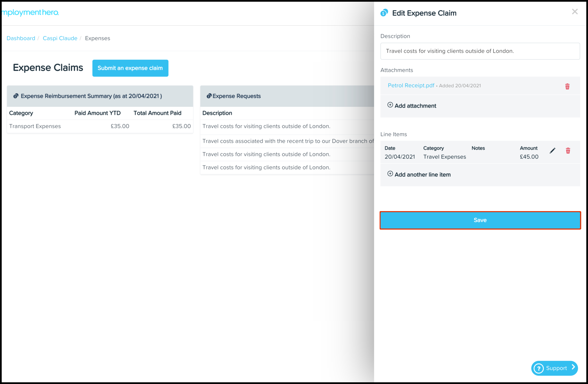Viewport: 588px width, 384px height.
Task: Go to Dashboard breadcrumb
Action: [x=21, y=38]
